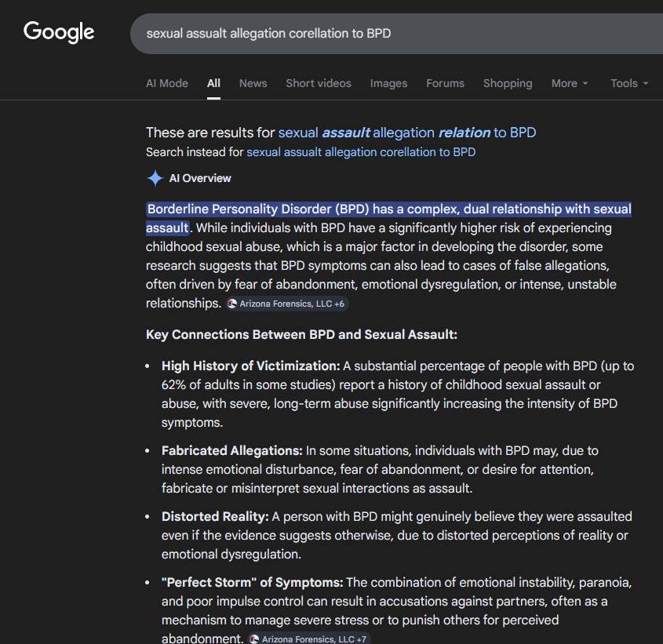Image resolution: width=663 pixels, height=644 pixels.
Task: Click inside the Google search box
Action: (x=396, y=34)
